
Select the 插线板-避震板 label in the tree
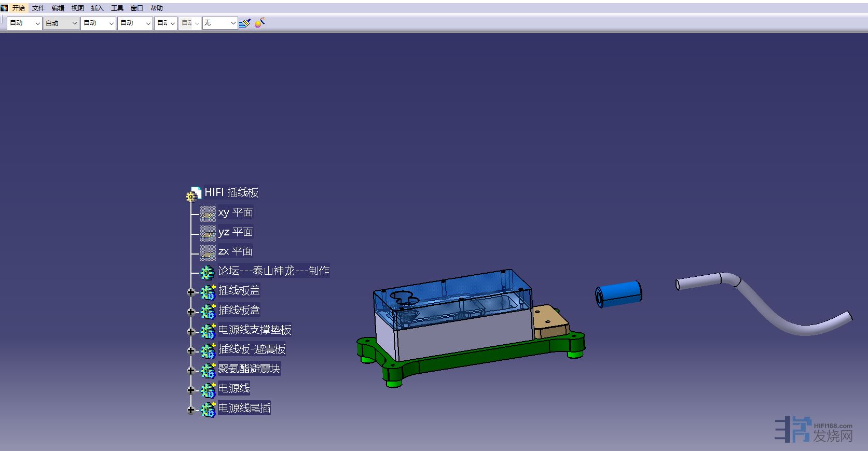coord(252,349)
